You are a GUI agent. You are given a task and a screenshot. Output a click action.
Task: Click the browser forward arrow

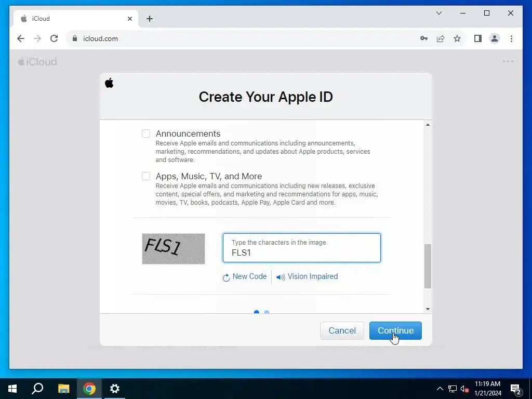pos(37,38)
